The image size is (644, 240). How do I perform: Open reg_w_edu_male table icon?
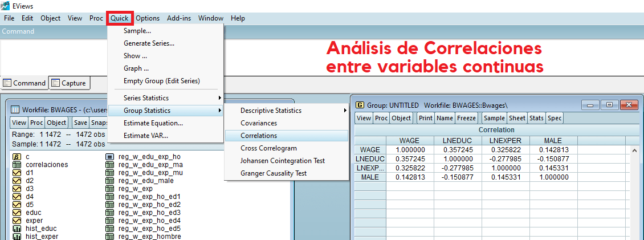pos(109,181)
